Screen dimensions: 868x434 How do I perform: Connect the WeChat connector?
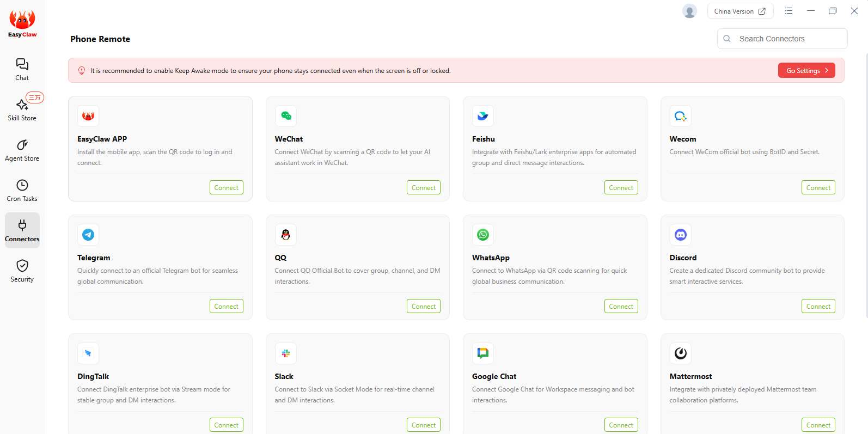423,188
